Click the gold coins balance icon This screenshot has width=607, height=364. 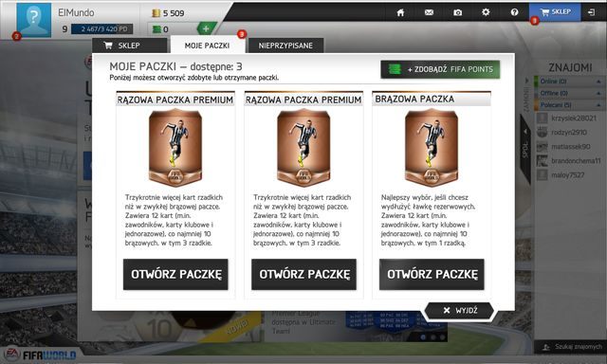coord(156,13)
